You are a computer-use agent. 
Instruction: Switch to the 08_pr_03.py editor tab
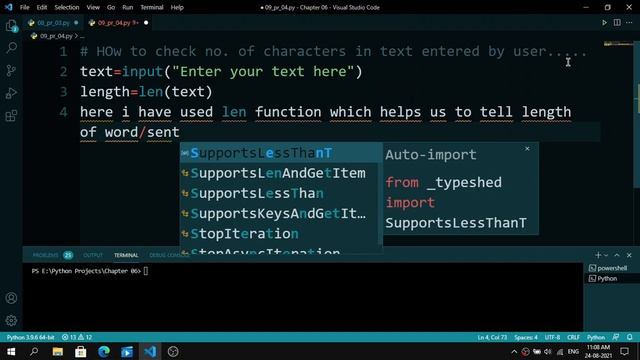(54, 23)
